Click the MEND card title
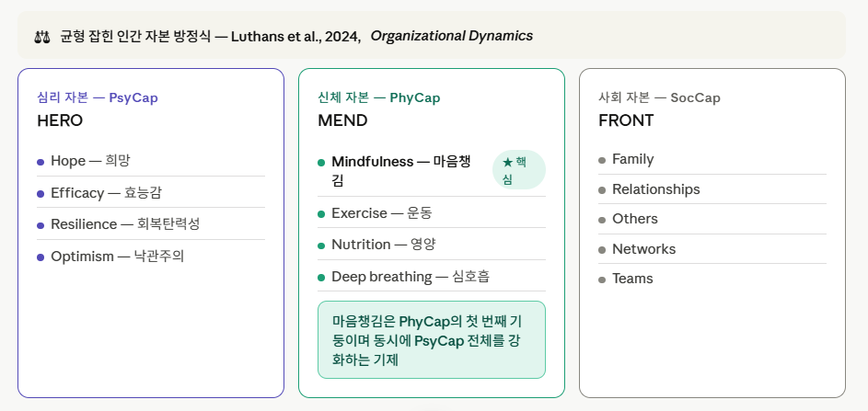This screenshot has height=411, width=868. click(x=342, y=120)
